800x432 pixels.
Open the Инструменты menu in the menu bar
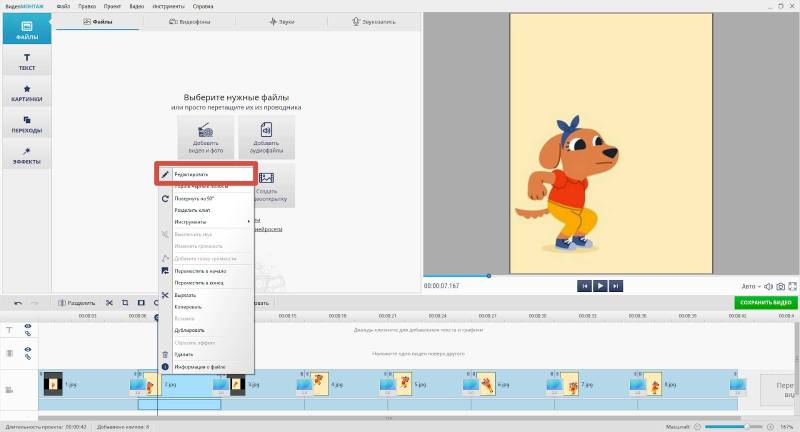pos(168,7)
